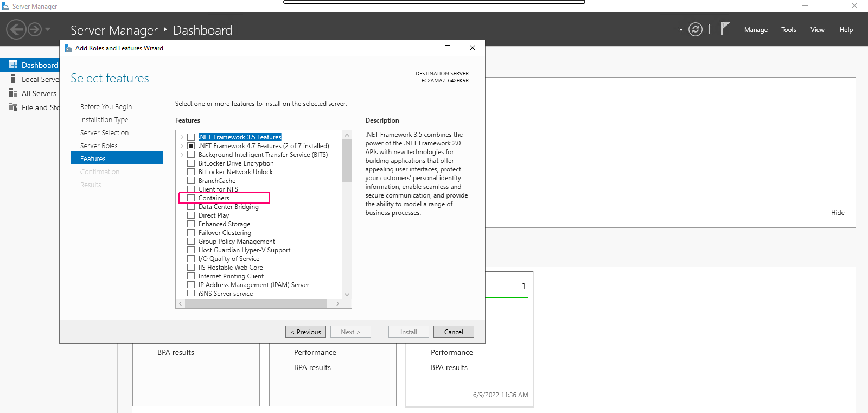Check Failover Clustering checkbox
The height and width of the screenshot is (413, 868).
tap(191, 233)
